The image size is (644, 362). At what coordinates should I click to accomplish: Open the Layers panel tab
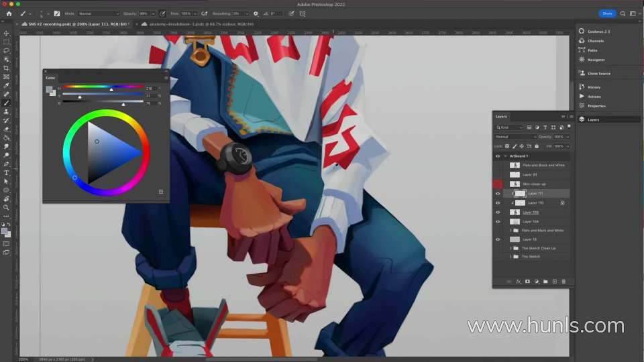(x=501, y=117)
